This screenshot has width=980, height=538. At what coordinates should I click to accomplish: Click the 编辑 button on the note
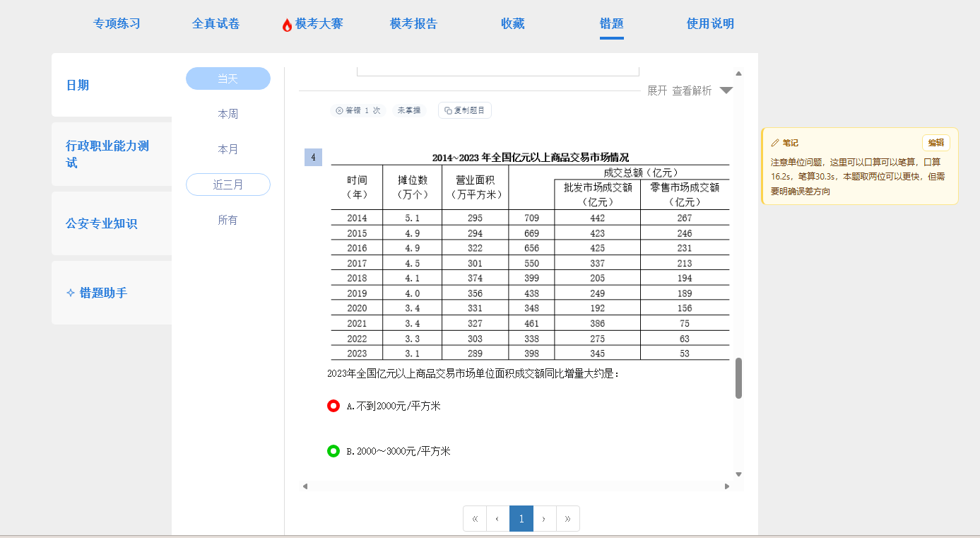click(935, 143)
